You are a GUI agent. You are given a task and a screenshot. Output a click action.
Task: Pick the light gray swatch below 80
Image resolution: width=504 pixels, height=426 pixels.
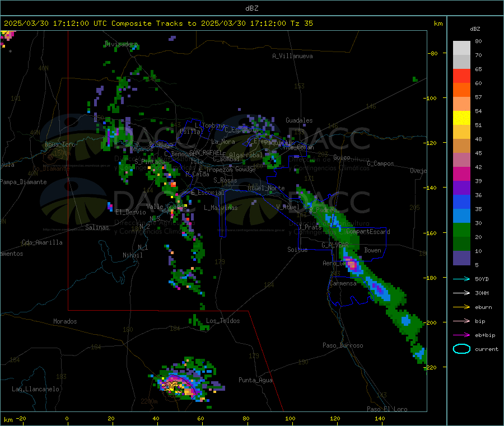[x=461, y=48]
